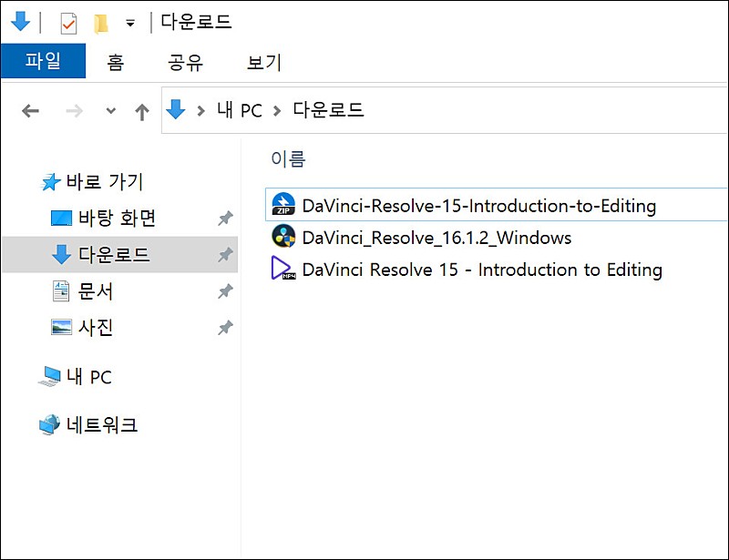Open the 파일 menu tab

[43, 61]
